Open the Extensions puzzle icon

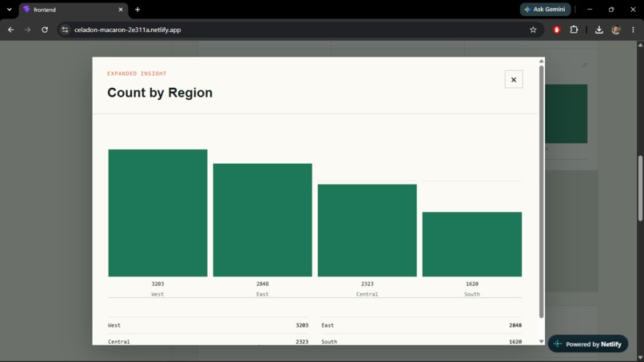click(574, 30)
